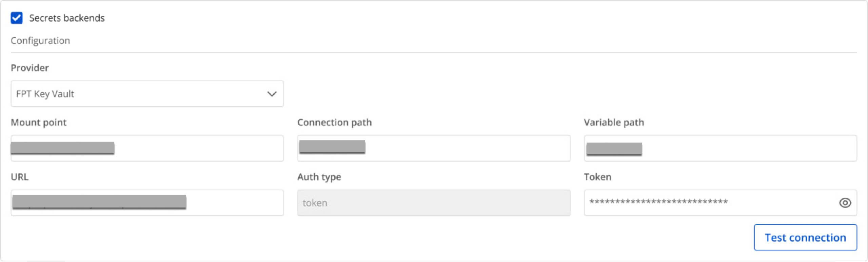Click the Mount point field label
The height and width of the screenshot is (262, 868).
[x=39, y=122]
